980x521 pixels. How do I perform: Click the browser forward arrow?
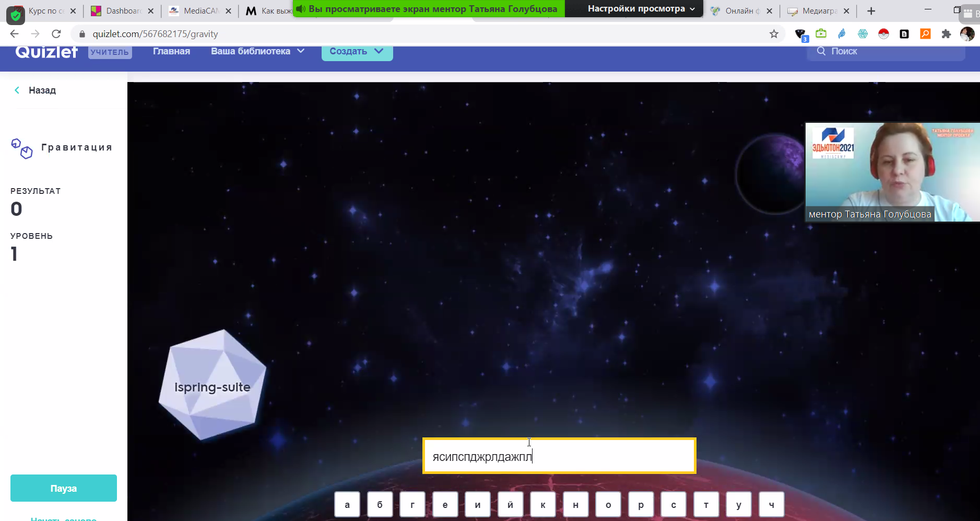point(35,34)
